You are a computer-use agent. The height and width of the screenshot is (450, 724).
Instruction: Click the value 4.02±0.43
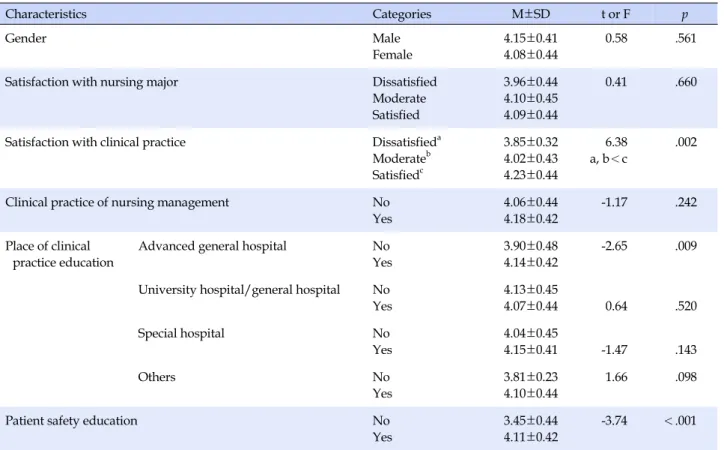pos(531,158)
